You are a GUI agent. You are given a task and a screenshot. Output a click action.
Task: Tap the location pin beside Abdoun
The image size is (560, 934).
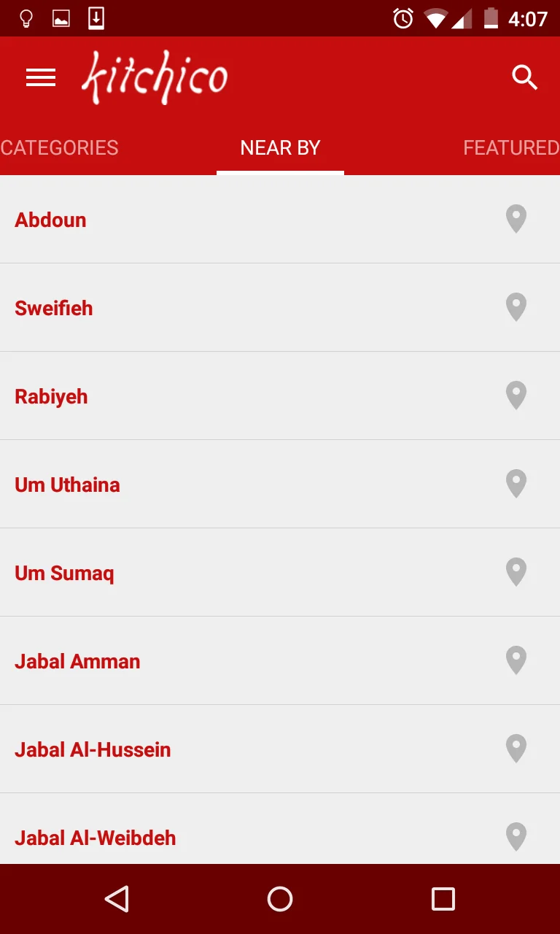[516, 219]
